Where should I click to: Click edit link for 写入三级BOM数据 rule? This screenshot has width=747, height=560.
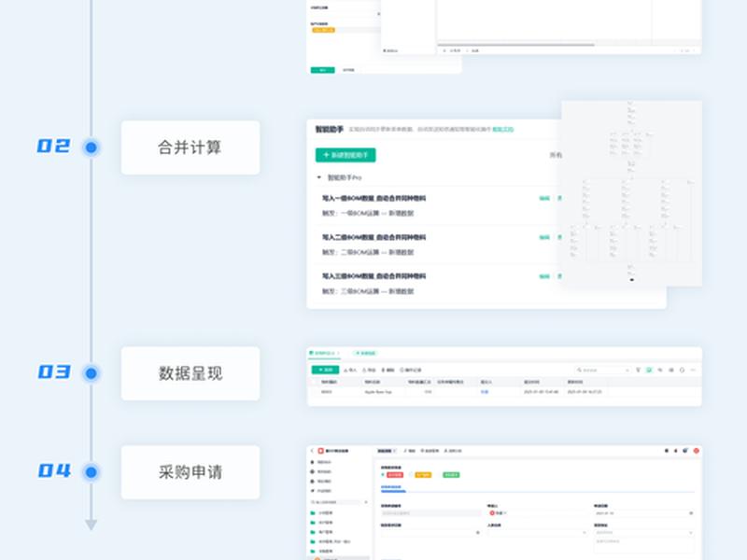pyautogui.click(x=544, y=276)
